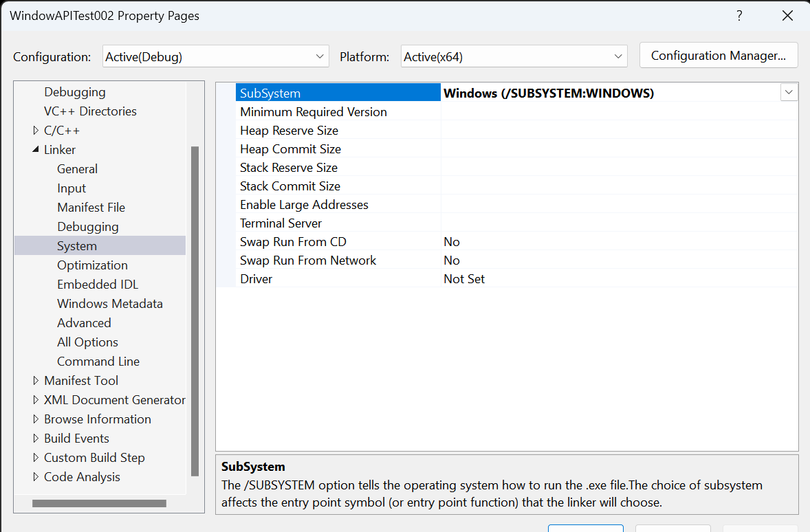Select the Swap Run From CD property row
Viewport: 810px width, 532px height.
(x=293, y=241)
